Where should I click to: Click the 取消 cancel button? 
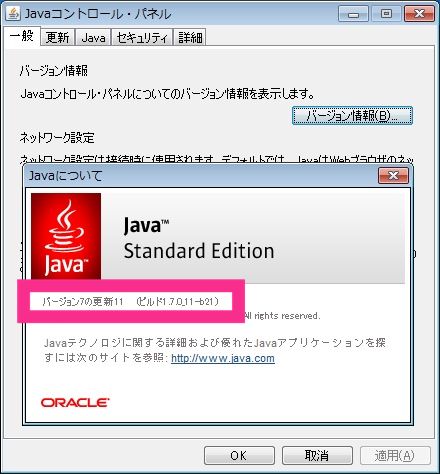click(x=317, y=456)
